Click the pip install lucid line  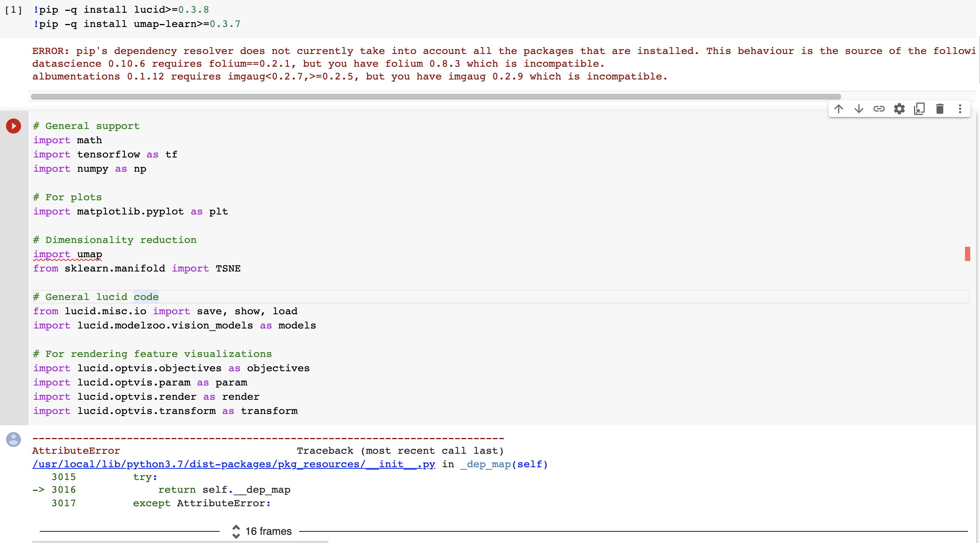click(121, 9)
